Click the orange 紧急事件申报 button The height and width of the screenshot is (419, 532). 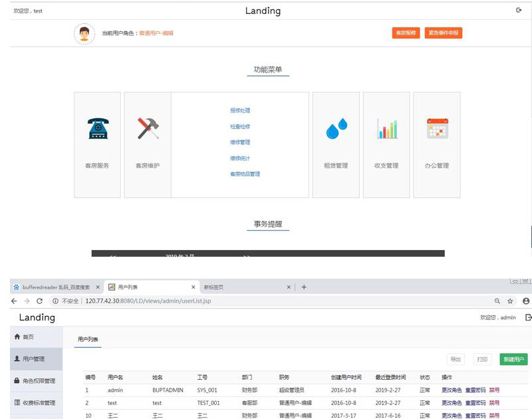[x=443, y=33]
